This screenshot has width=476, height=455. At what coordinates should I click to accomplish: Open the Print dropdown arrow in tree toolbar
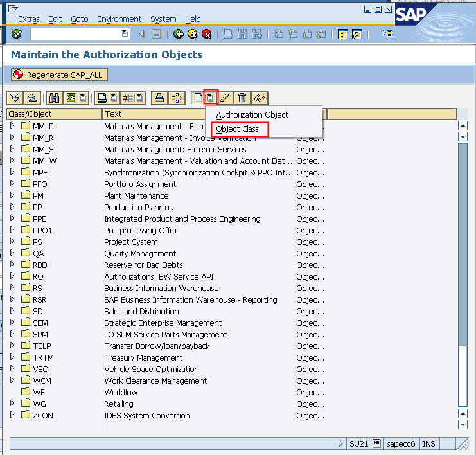114,98
